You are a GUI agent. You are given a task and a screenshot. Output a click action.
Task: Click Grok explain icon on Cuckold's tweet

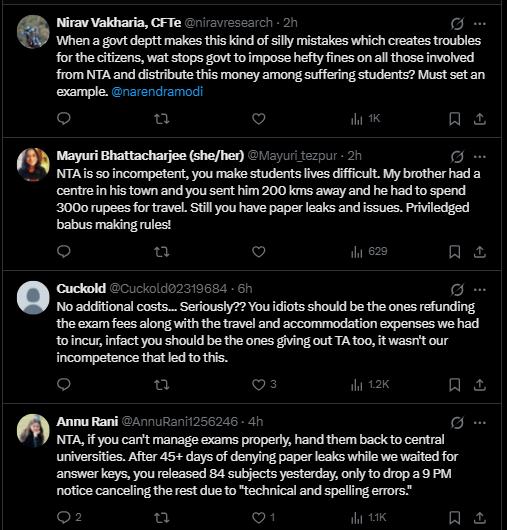457,290
